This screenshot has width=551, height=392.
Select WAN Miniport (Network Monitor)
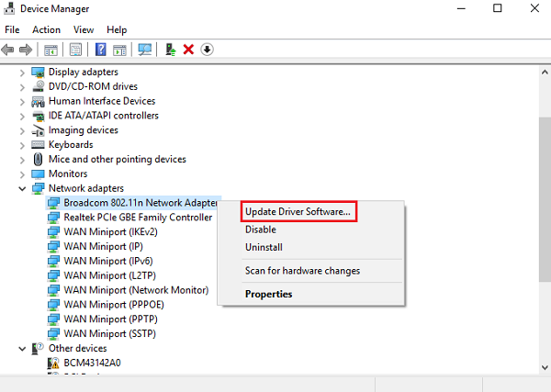(136, 290)
